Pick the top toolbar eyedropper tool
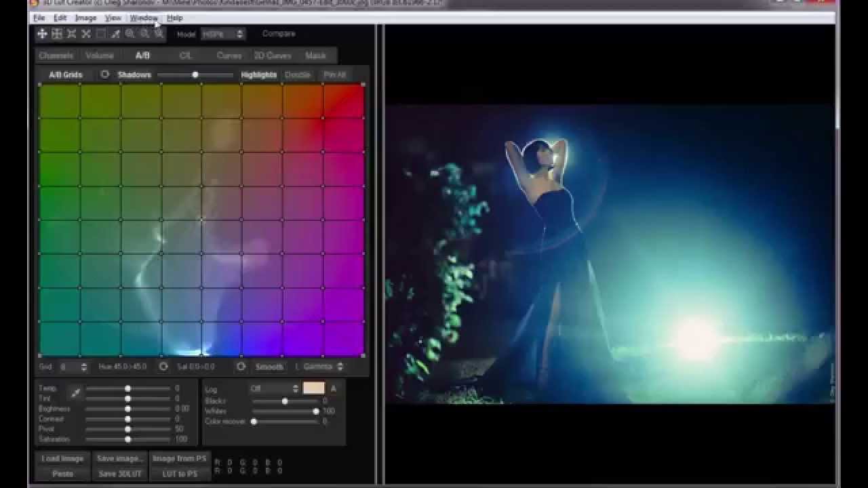868x488 pixels. [115, 34]
